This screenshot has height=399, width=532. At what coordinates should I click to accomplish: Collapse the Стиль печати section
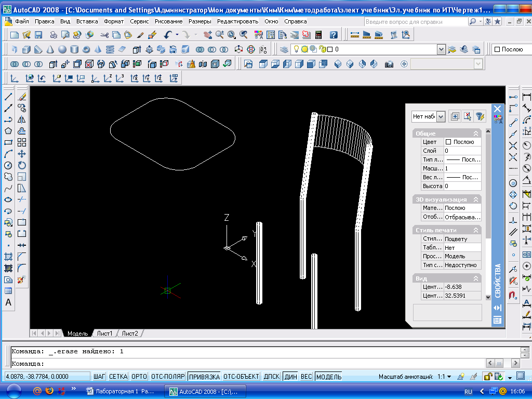click(x=476, y=230)
